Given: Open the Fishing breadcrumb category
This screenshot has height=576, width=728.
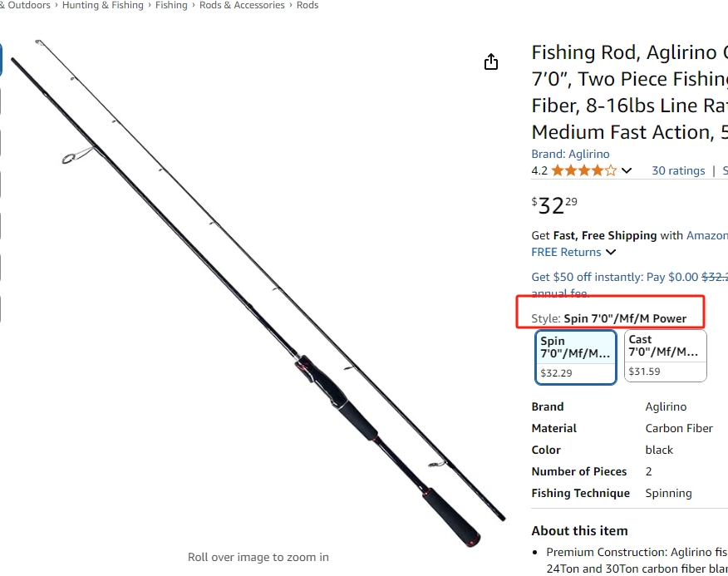Looking at the screenshot, I should [x=171, y=5].
